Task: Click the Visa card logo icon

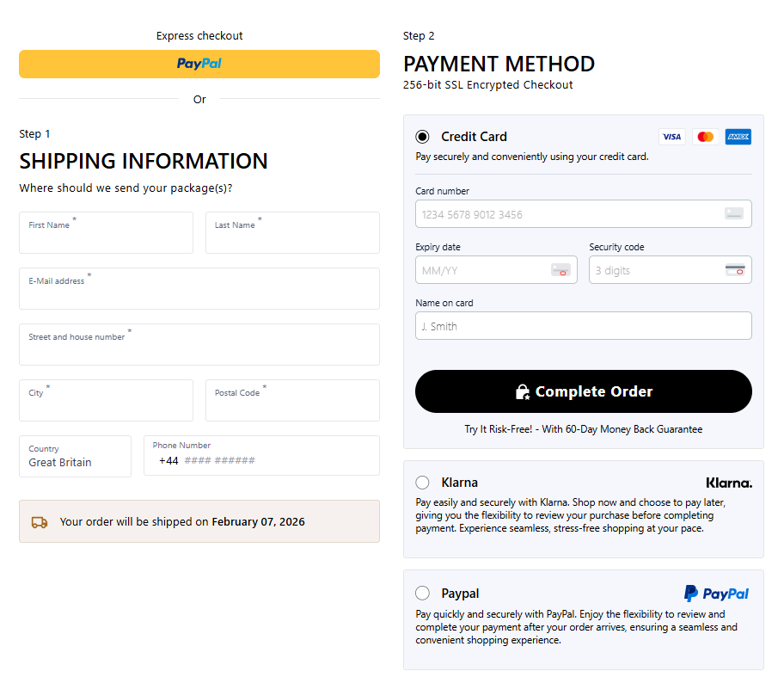Action: [671, 137]
